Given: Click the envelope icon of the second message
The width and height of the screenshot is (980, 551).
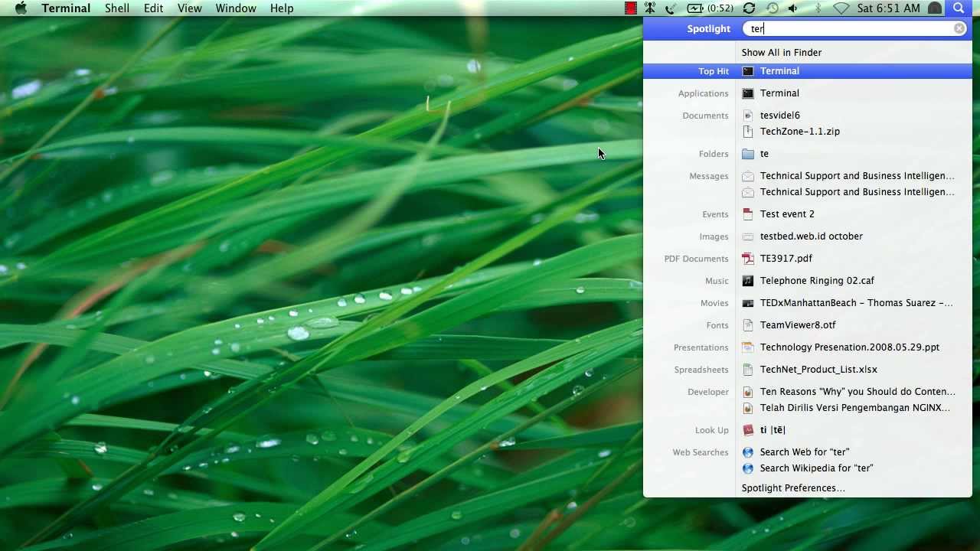Looking at the screenshot, I should point(748,192).
